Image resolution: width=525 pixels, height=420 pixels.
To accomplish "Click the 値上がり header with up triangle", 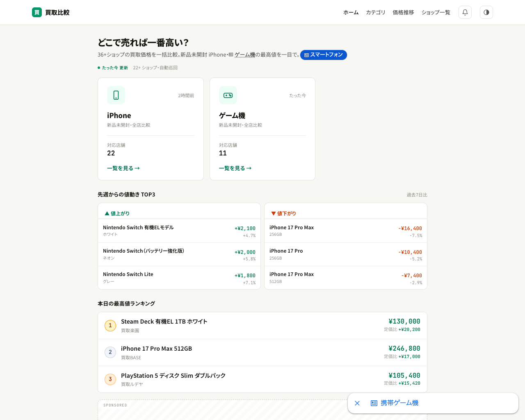I will 117,213.
